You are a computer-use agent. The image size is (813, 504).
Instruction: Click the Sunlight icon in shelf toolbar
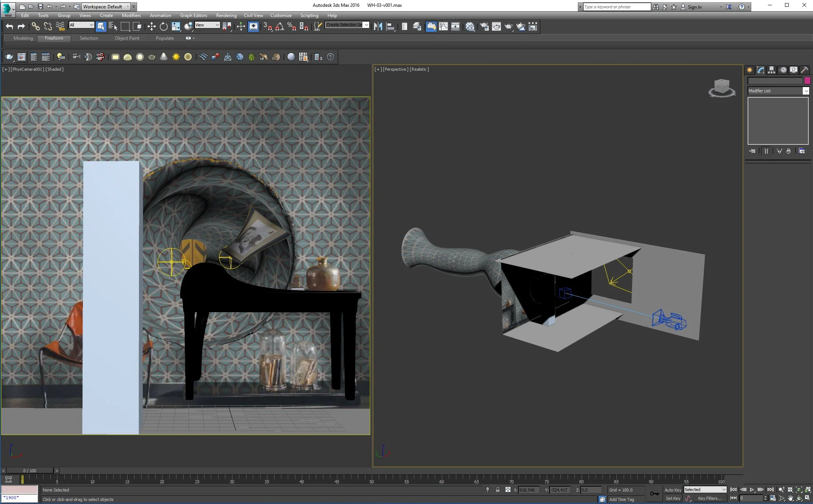176,57
